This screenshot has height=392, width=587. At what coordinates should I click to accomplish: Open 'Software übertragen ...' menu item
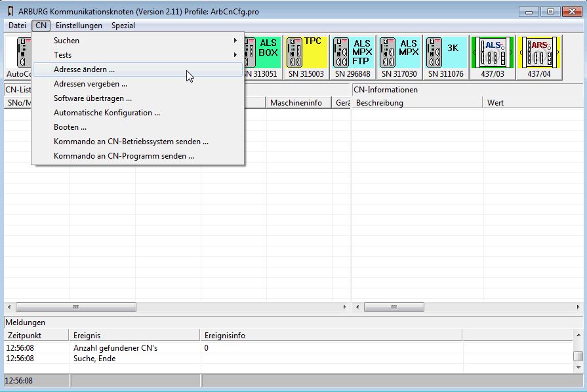pyautogui.click(x=92, y=98)
